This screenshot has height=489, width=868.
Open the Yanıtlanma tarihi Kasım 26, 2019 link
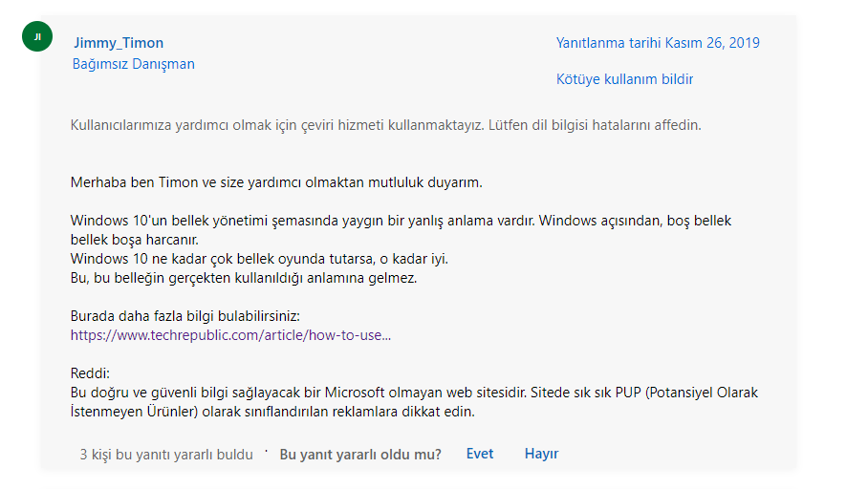[x=658, y=43]
